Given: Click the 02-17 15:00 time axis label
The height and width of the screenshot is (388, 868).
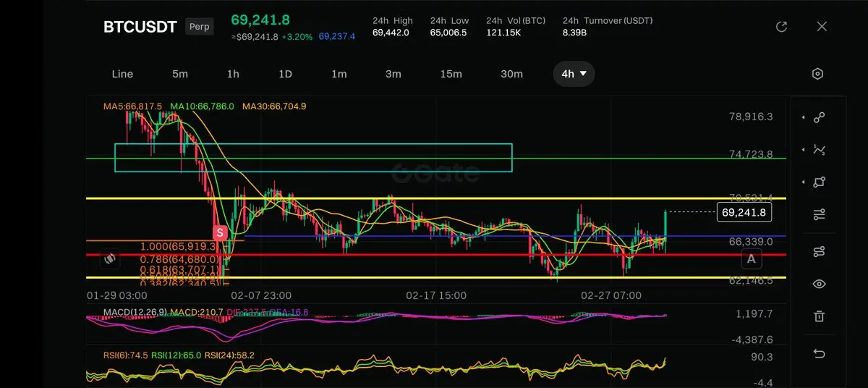Looking at the screenshot, I should tap(436, 295).
